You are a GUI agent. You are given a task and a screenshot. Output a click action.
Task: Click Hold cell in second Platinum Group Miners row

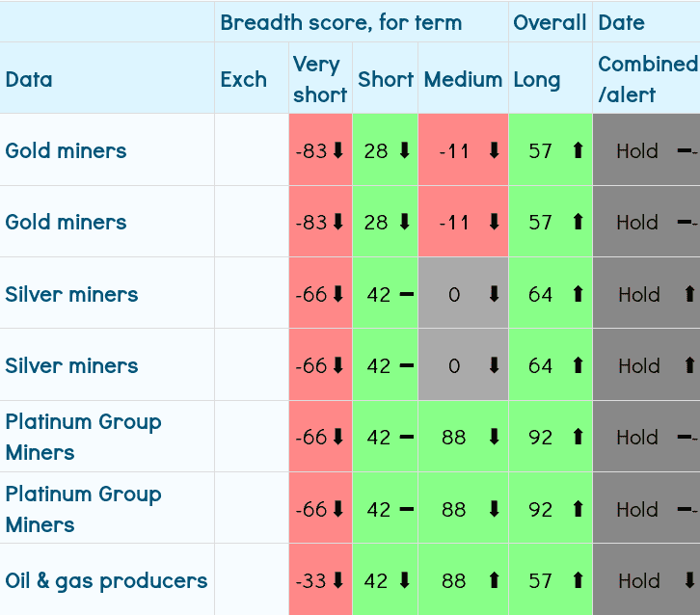(x=637, y=509)
